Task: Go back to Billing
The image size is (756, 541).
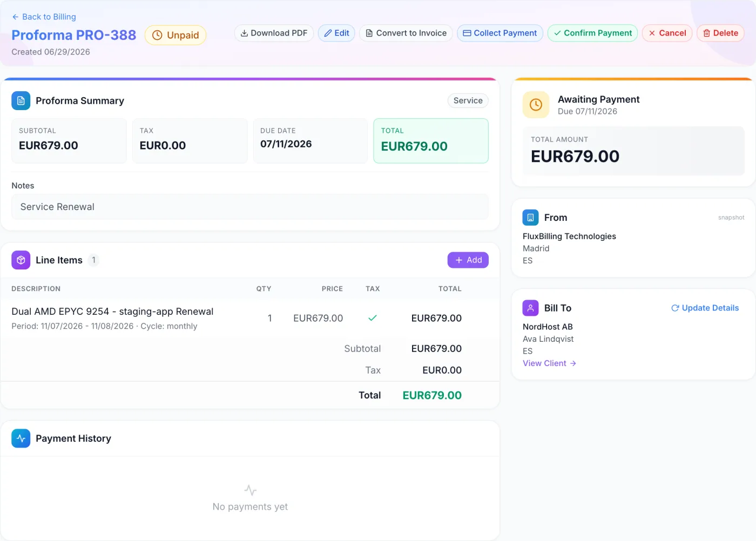Action: coord(44,17)
